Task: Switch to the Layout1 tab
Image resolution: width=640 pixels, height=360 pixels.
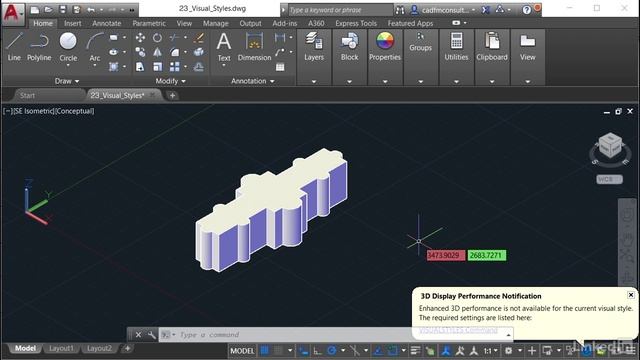Action: pos(61,348)
